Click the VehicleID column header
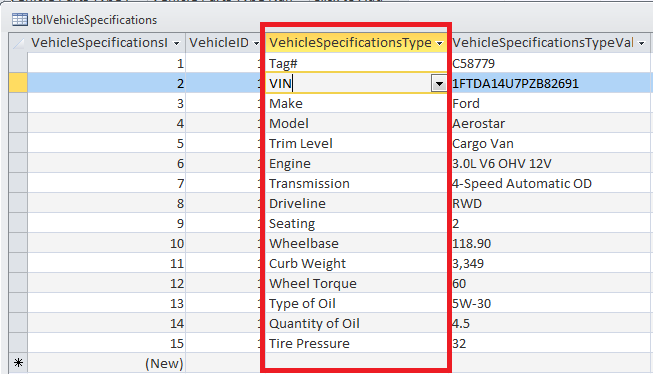The image size is (653, 374). pos(219,42)
